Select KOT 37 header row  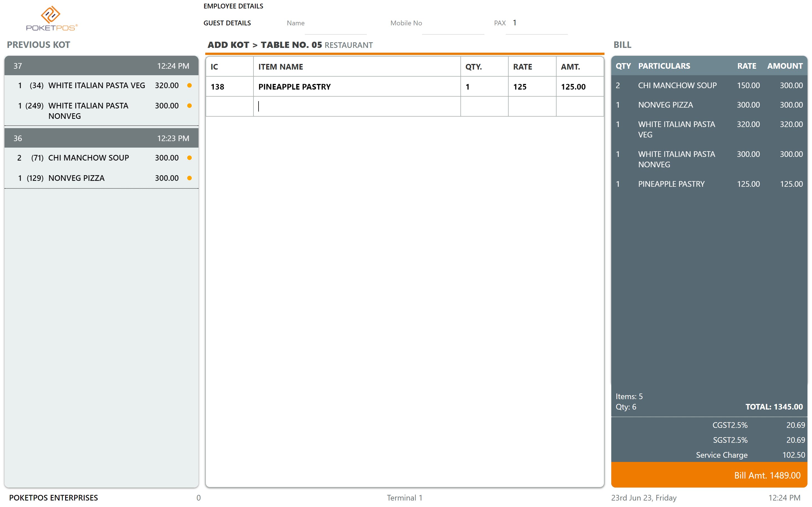101,66
